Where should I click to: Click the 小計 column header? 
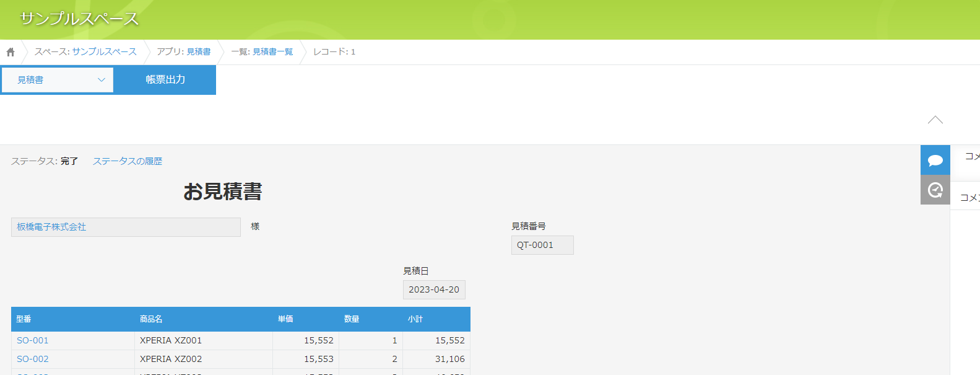pyautogui.click(x=415, y=319)
